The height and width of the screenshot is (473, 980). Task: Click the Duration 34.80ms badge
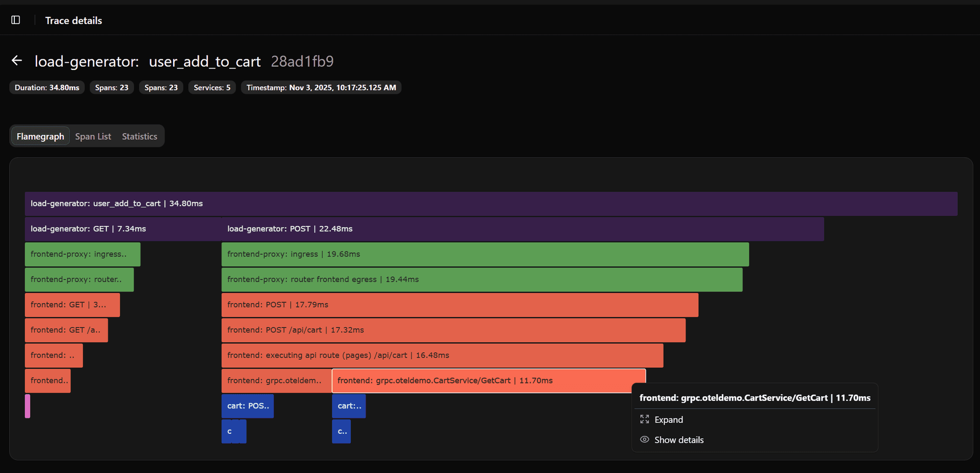click(47, 88)
